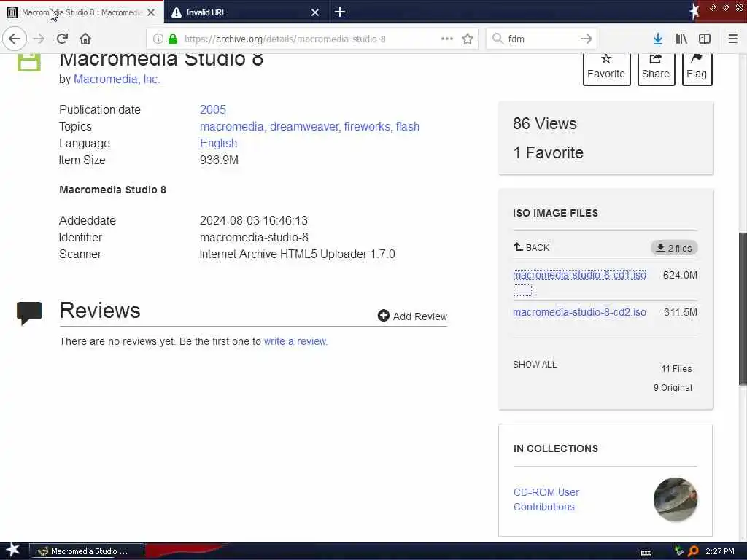Click the keyboard tray icon
Screen dimensions: 747x560
(646, 552)
